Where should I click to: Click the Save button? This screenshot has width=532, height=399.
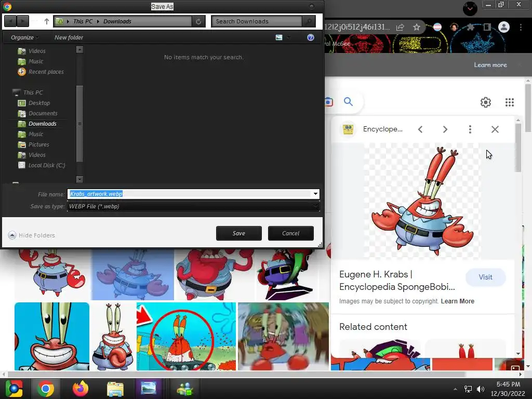[x=239, y=233]
